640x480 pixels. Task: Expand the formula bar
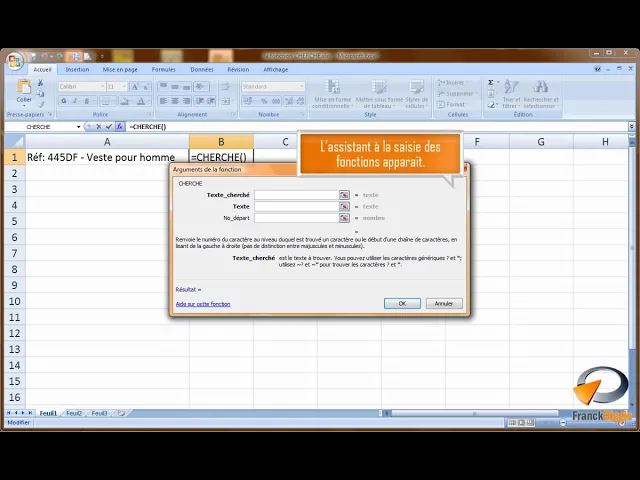[631, 127]
